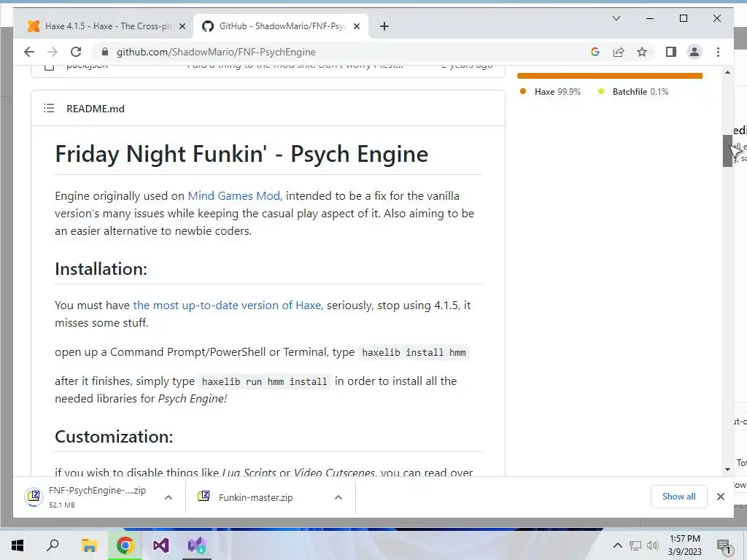Share this page via share icon
The width and height of the screenshot is (747, 560).
point(619,52)
